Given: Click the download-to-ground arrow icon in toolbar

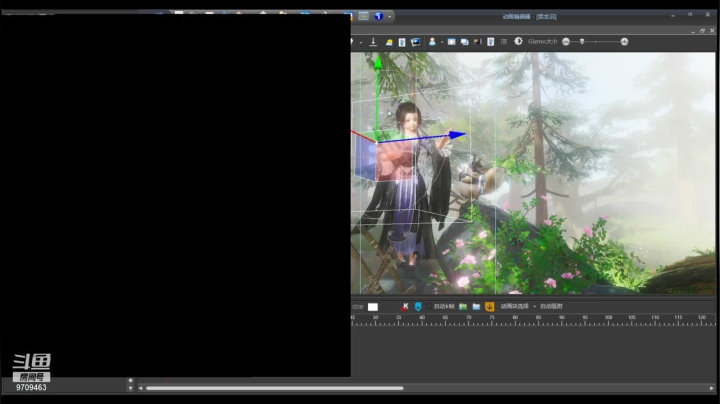Looking at the screenshot, I should 373,42.
